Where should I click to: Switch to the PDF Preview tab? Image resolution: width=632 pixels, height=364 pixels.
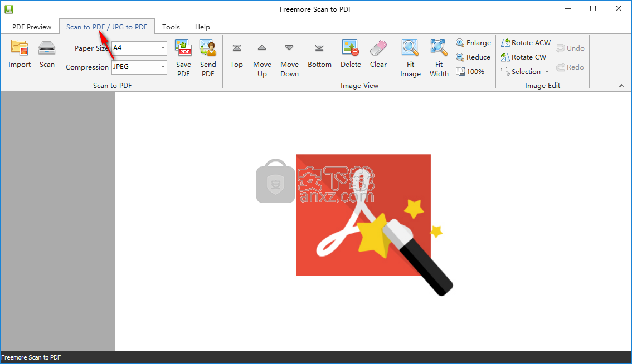[x=32, y=27]
